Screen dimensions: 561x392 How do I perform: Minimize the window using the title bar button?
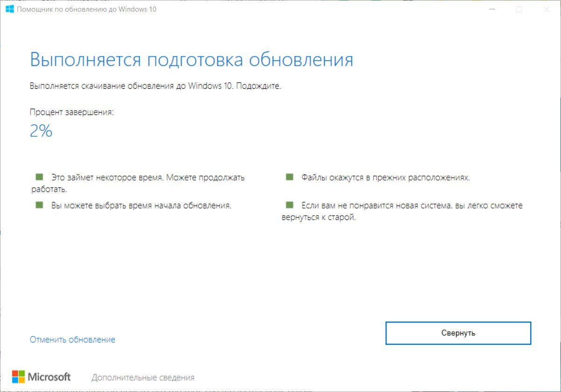pyautogui.click(x=491, y=9)
